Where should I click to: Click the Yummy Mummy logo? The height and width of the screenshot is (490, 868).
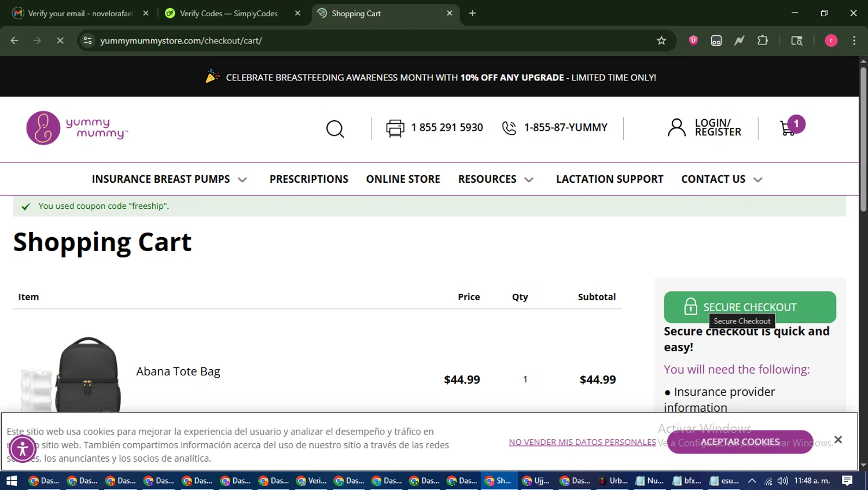click(x=77, y=128)
